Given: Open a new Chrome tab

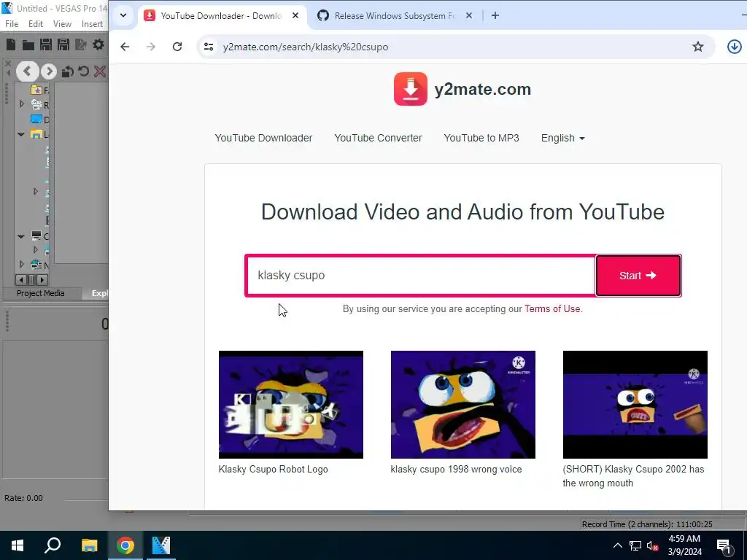Looking at the screenshot, I should [x=495, y=16].
